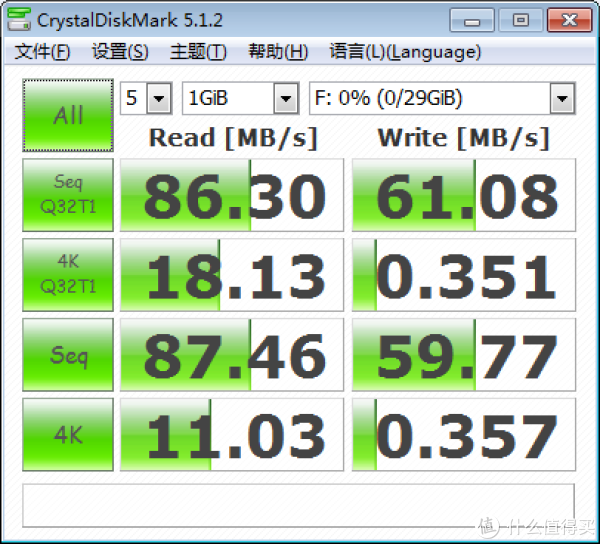Click the Seq write result 59.77
The height and width of the screenshot is (544, 600).
(464, 355)
